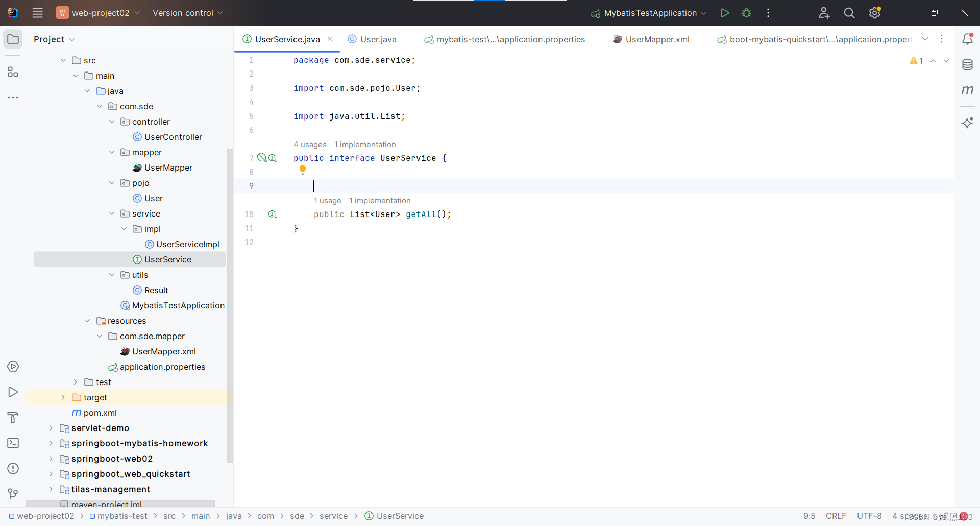Show more tool windows ellipsis

click(13, 97)
